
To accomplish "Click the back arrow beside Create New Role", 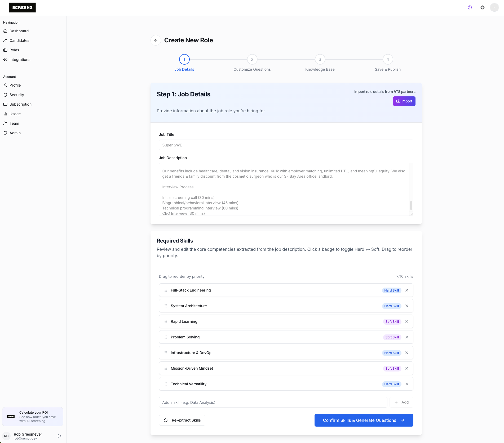I will pos(156,40).
